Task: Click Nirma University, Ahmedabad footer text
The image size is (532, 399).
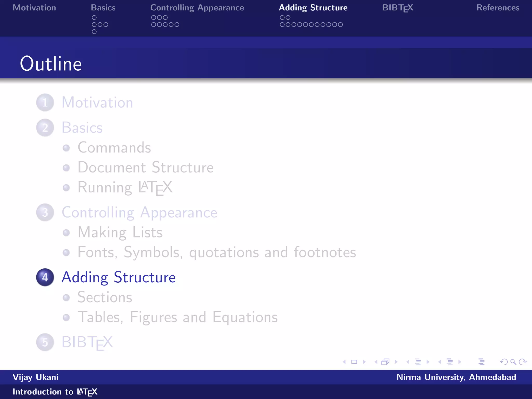Action: [456, 377]
